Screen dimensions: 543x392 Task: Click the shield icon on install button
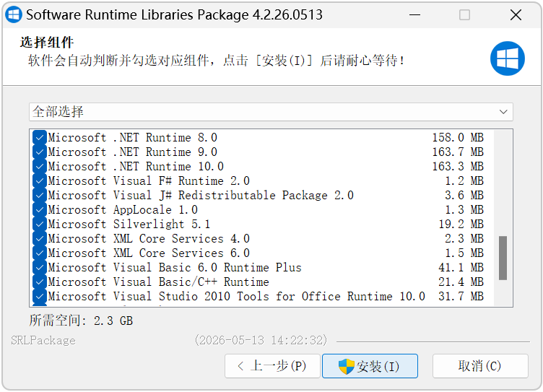click(347, 367)
